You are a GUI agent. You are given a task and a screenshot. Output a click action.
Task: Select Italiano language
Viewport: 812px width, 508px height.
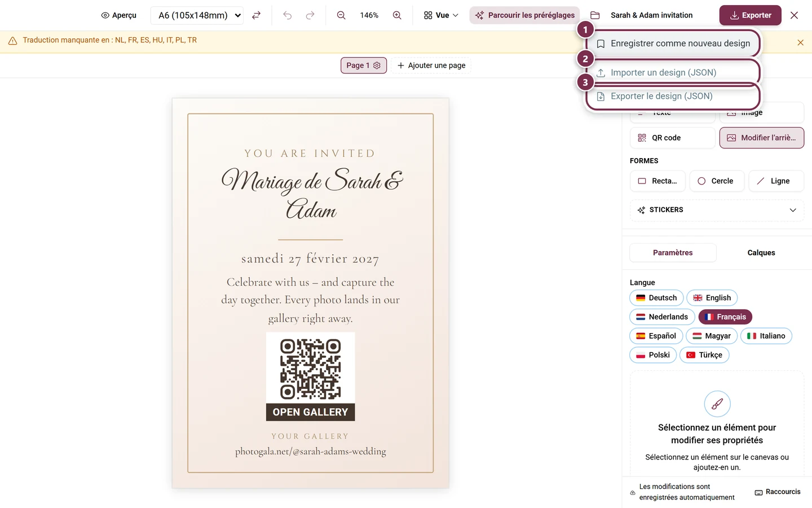[x=766, y=336]
